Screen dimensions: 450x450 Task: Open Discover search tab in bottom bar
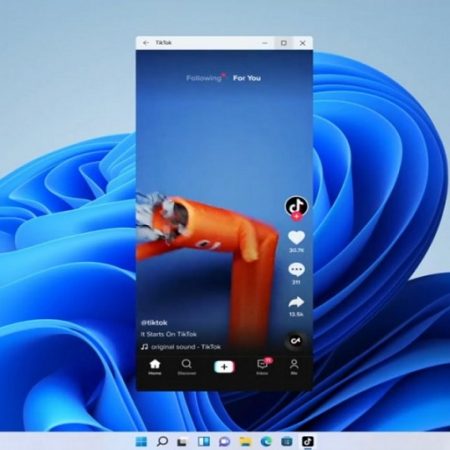click(x=187, y=367)
